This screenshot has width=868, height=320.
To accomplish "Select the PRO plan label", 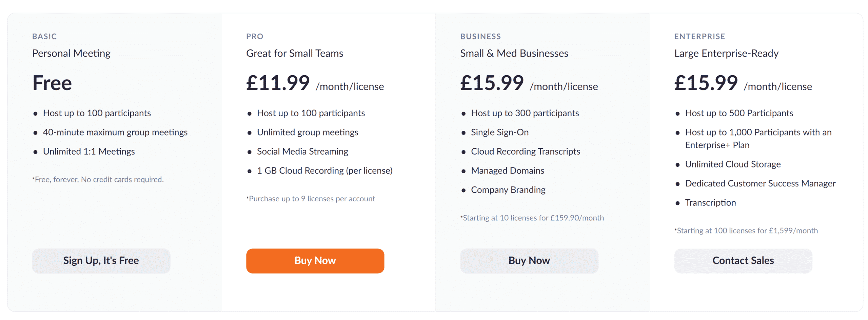I will (x=255, y=36).
